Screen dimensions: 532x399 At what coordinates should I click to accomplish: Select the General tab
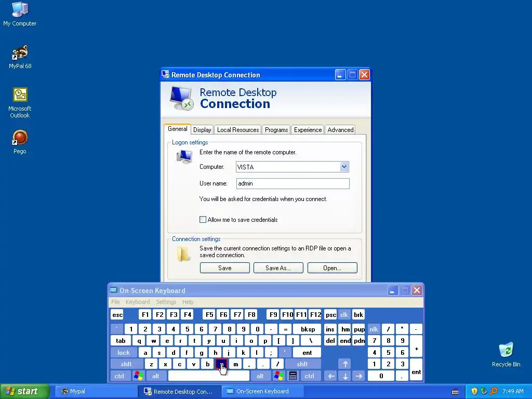pos(178,129)
